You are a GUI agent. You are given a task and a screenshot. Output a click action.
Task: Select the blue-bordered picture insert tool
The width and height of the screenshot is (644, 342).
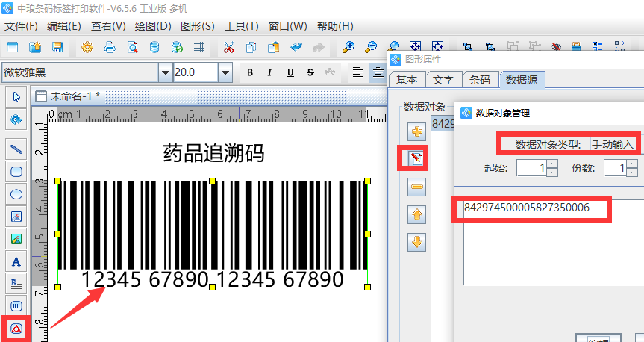pyautogui.click(x=16, y=217)
